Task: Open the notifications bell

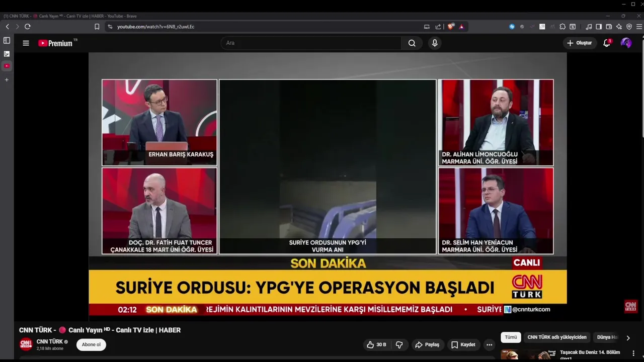Action: click(607, 43)
